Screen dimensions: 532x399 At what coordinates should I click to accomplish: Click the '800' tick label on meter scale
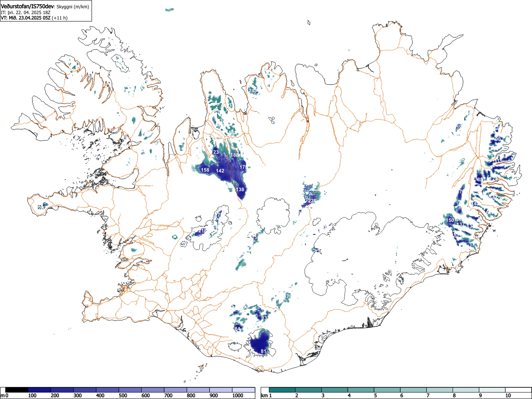191,396
